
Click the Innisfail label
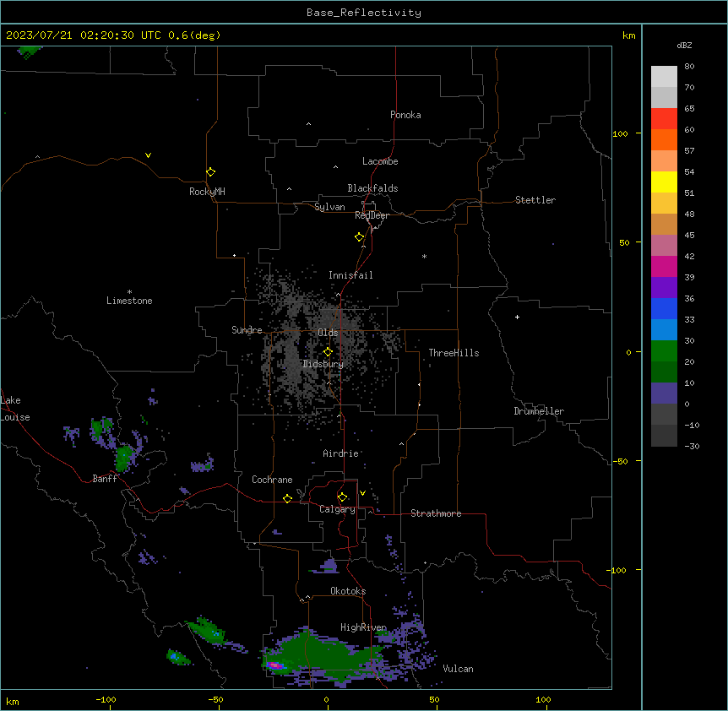click(x=350, y=275)
